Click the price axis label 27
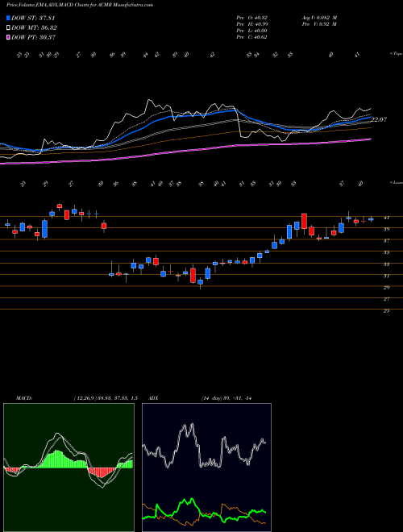 click(386, 299)
